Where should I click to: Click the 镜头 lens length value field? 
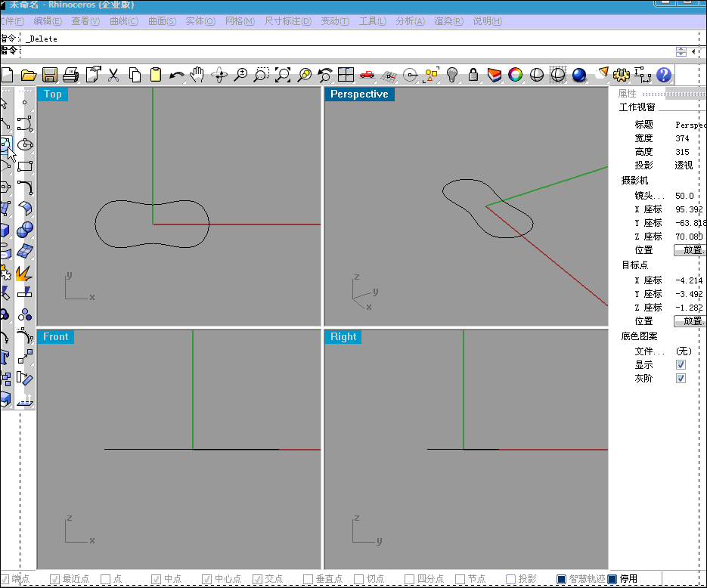684,196
